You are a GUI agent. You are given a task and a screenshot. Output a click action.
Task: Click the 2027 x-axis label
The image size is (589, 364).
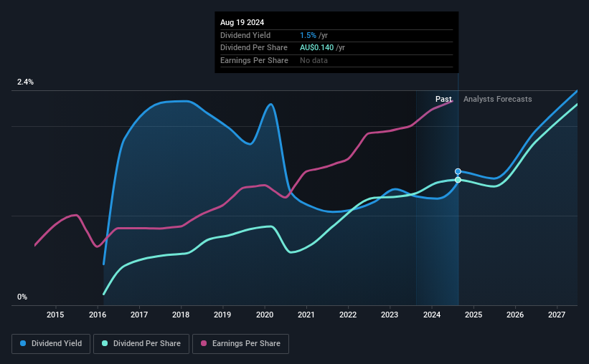point(557,315)
